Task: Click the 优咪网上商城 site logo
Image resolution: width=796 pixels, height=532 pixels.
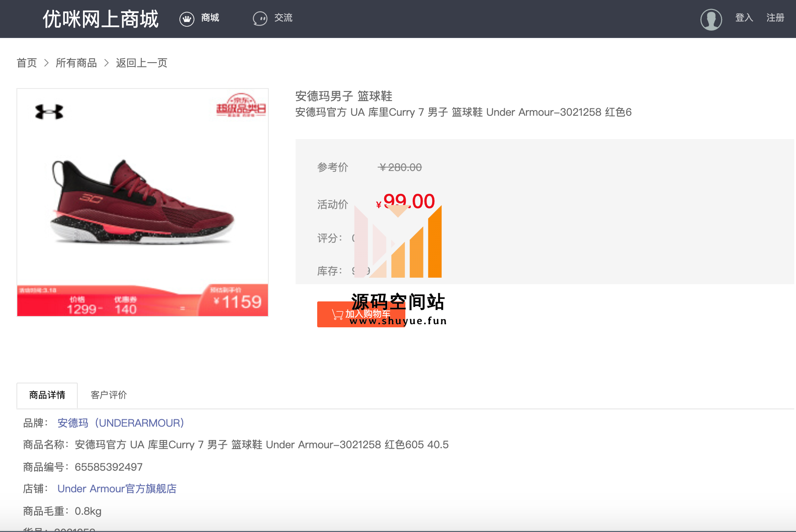Action: pos(100,19)
